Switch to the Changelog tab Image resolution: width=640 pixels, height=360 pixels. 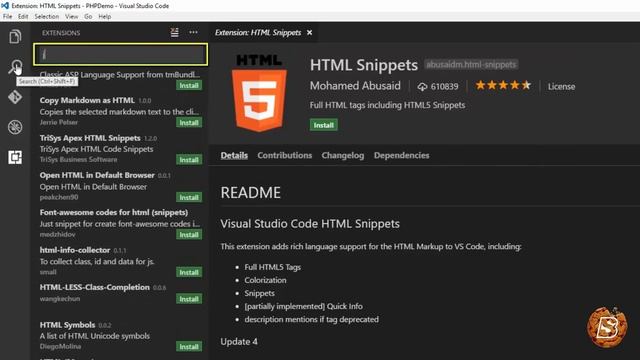coord(343,156)
